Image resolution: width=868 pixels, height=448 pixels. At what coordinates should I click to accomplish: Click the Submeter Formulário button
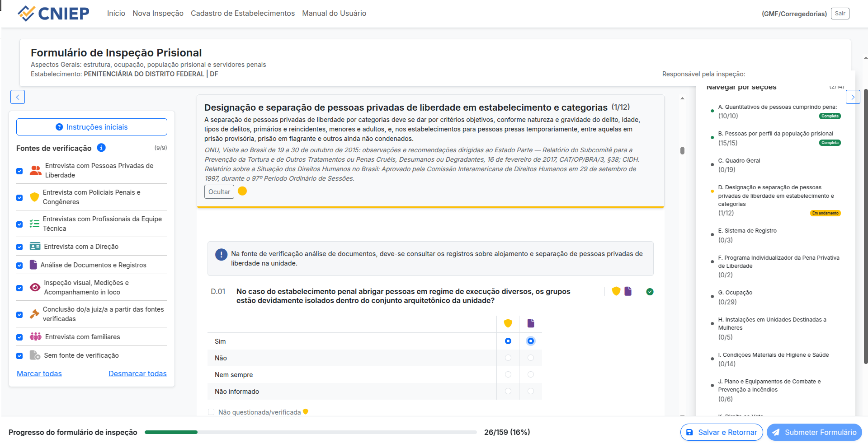click(x=814, y=432)
